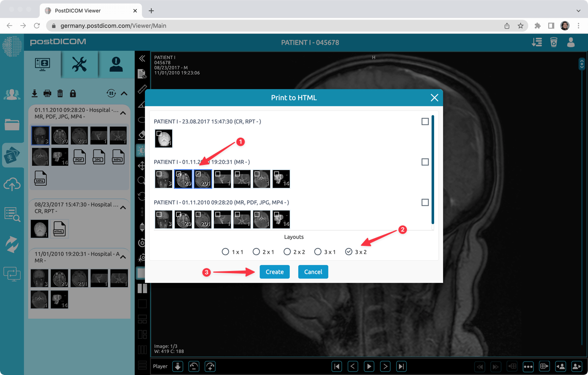This screenshot has height=375, width=588.
Task: Select the first MR thumbnail in the dialog
Action: pyautogui.click(x=164, y=179)
